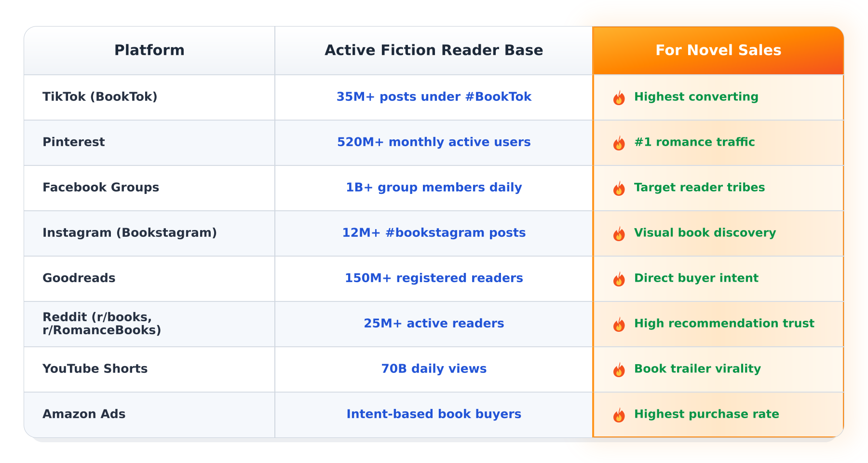Click the flame icon next to #1 romance traffic

point(619,143)
